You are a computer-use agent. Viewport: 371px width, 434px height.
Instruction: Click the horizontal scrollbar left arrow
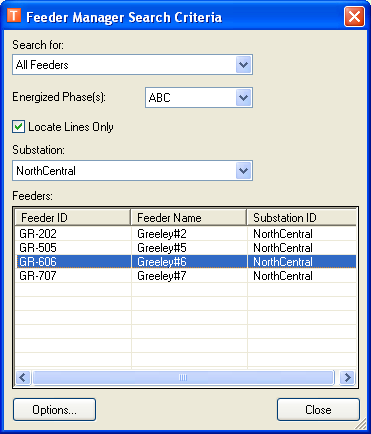23,378
